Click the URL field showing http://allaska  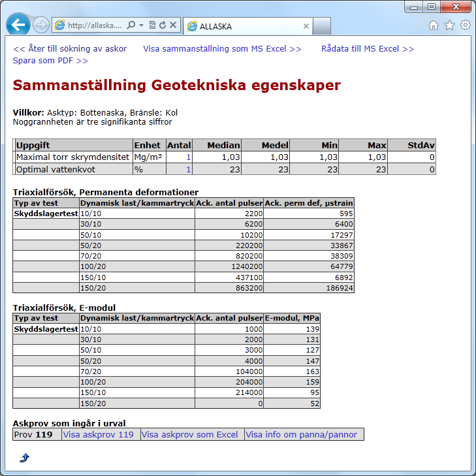click(95, 25)
